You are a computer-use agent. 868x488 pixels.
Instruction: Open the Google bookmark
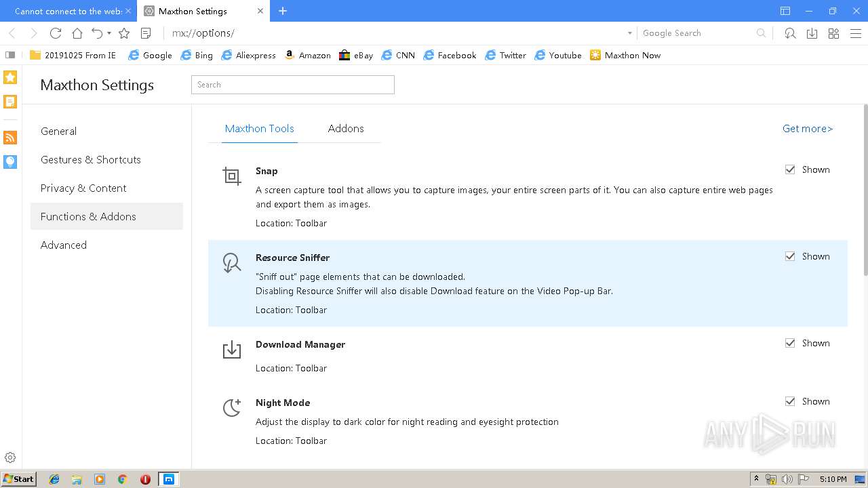click(150, 56)
